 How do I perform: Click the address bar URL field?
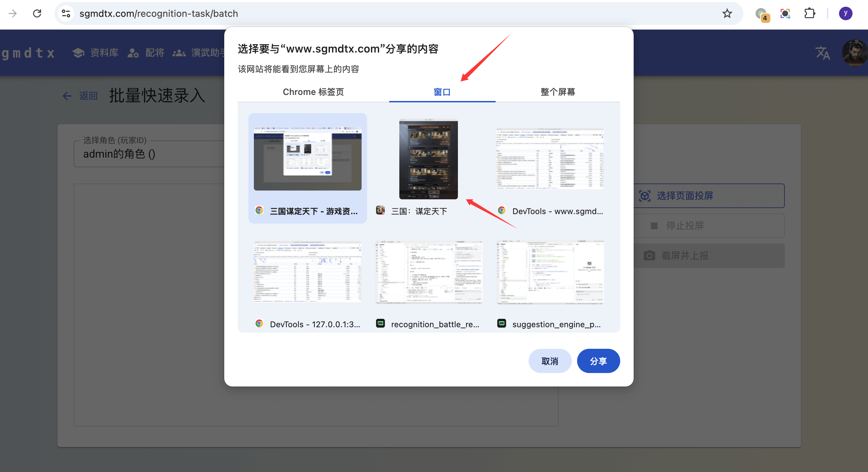click(398, 13)
